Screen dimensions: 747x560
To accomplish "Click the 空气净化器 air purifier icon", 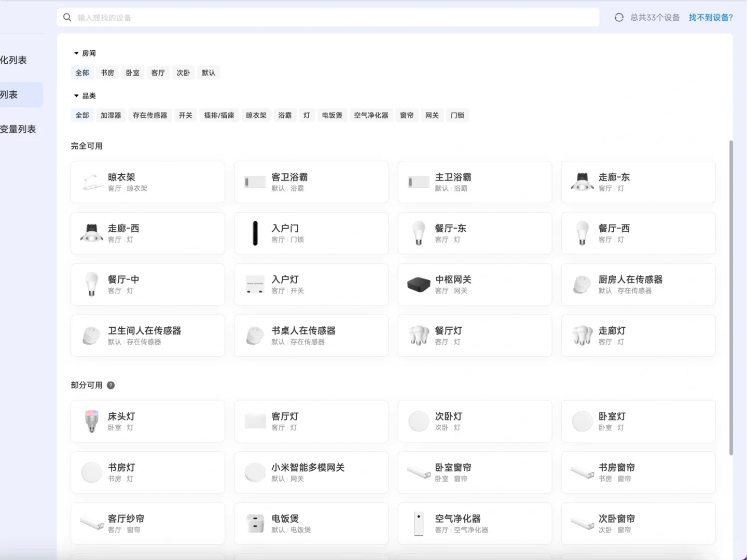I will tap(418, 523).
